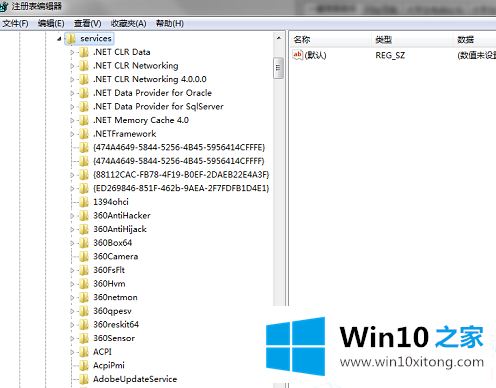Click the 360AntiHacker folder icon
This screenshot has width=496, height=388.
point(84,216)
